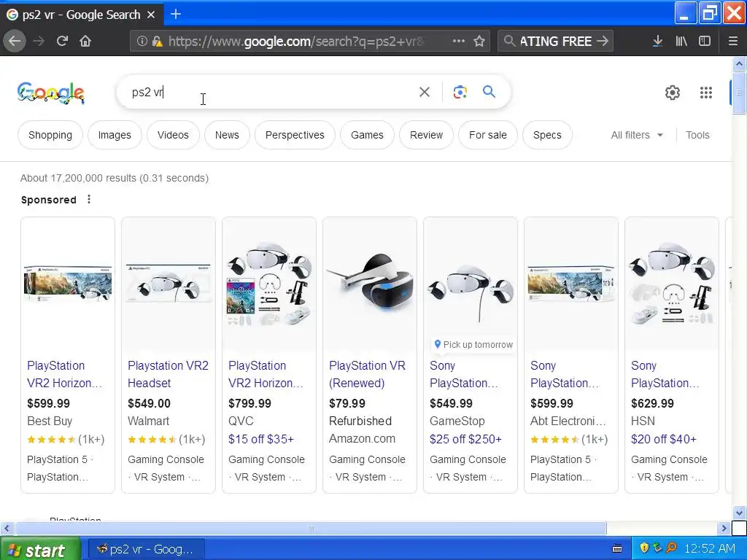The image size is (747, 560).
Task: Click the Google doodle logo
Action: (51, 93)
